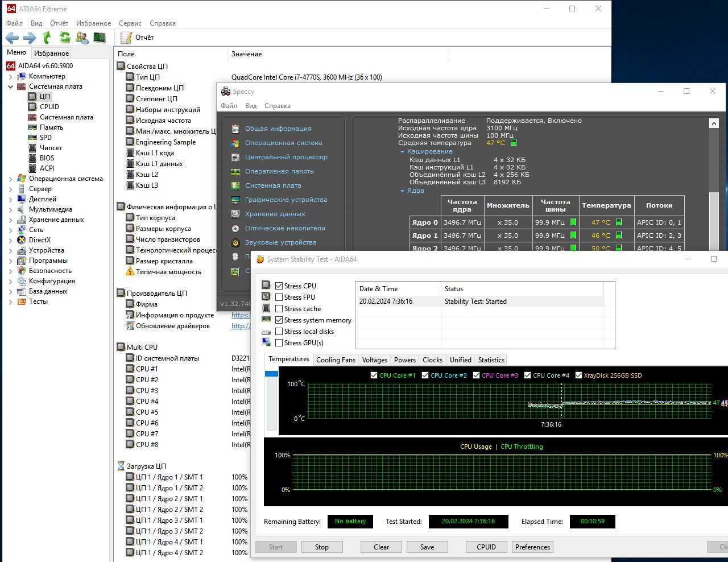
Task: Expand Операционная система tree node
Action: [x=10, y=179]
